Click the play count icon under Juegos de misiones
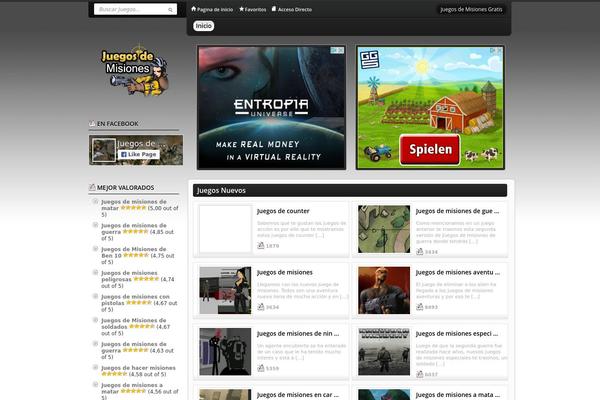Screen dimensions: 600x400 tap(261, 307)
